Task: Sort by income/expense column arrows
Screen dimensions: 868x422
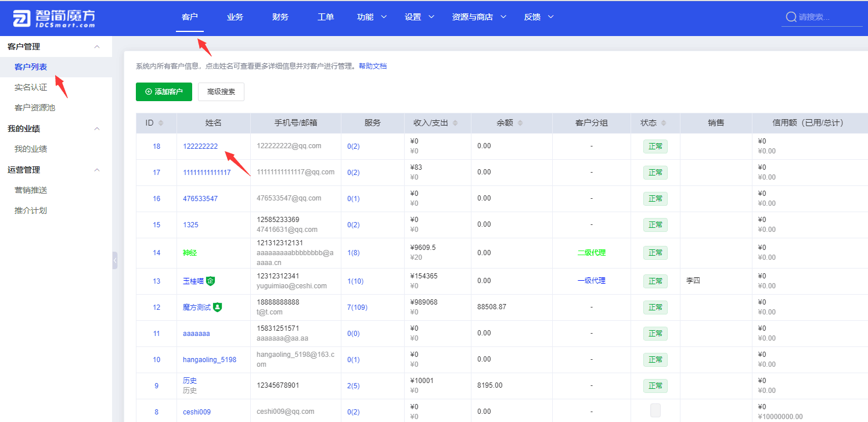Action: (455, 123)
